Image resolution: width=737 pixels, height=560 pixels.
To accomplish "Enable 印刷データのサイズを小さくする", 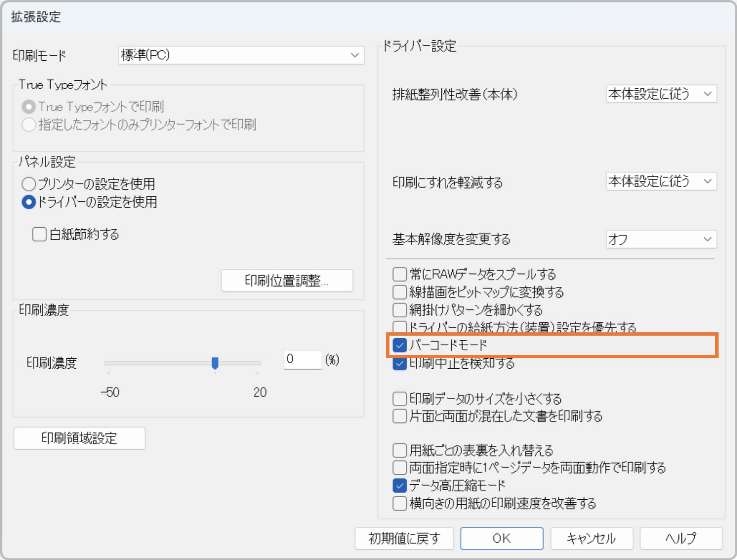I will tap(399, 398).
